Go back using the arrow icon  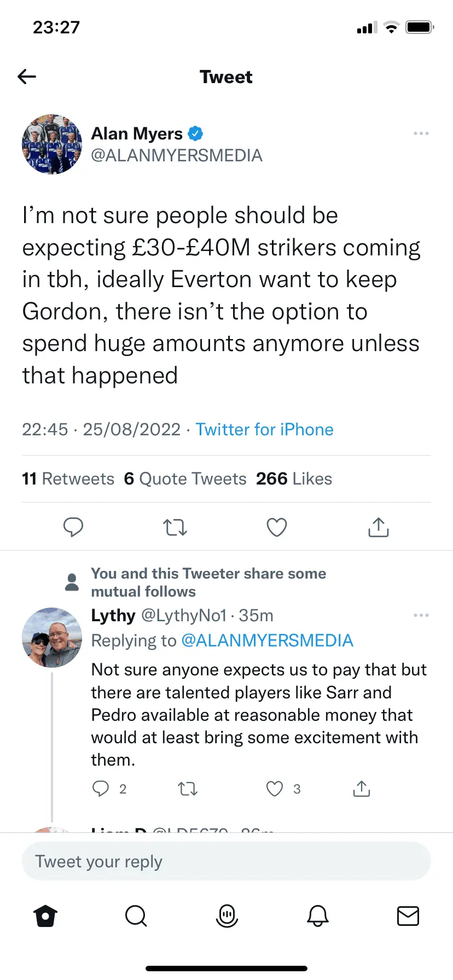point(27,77)
